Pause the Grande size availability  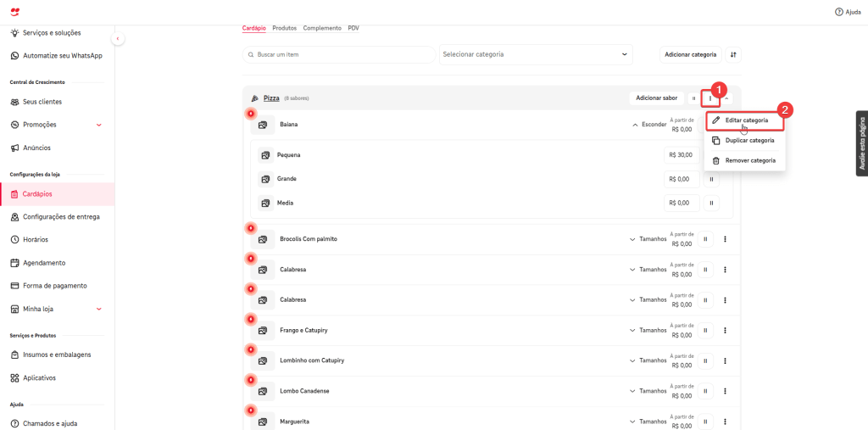(711, 179)
